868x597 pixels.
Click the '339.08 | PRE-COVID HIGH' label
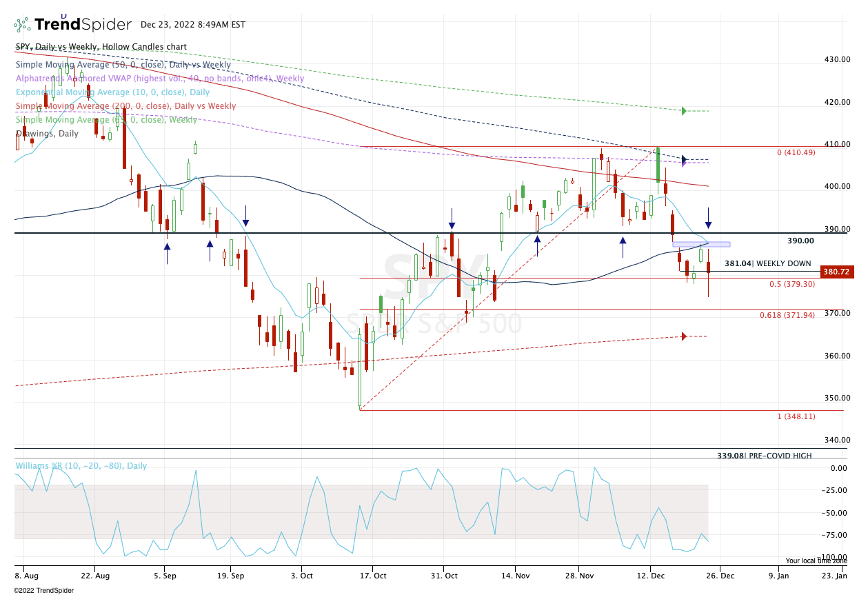tap(765, 456)
